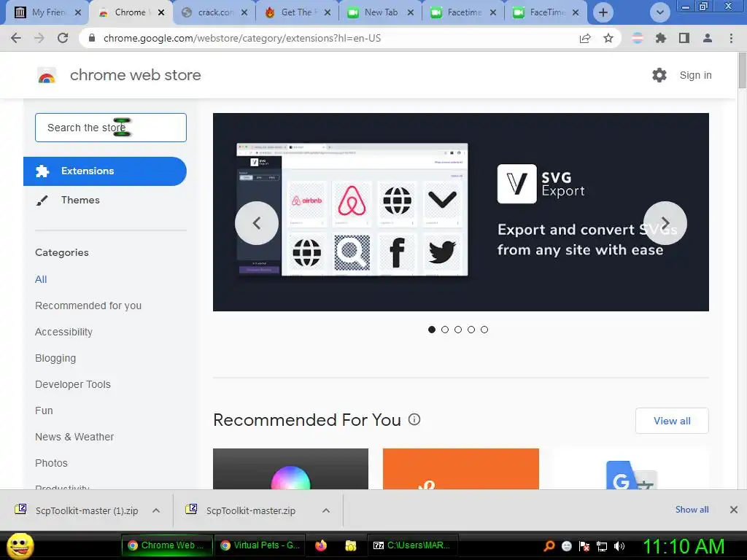The height and width of the screenshot is (560, 747).
Task: Open Recommended for you category
Action: pyautogui.click(x=88, y=306)
